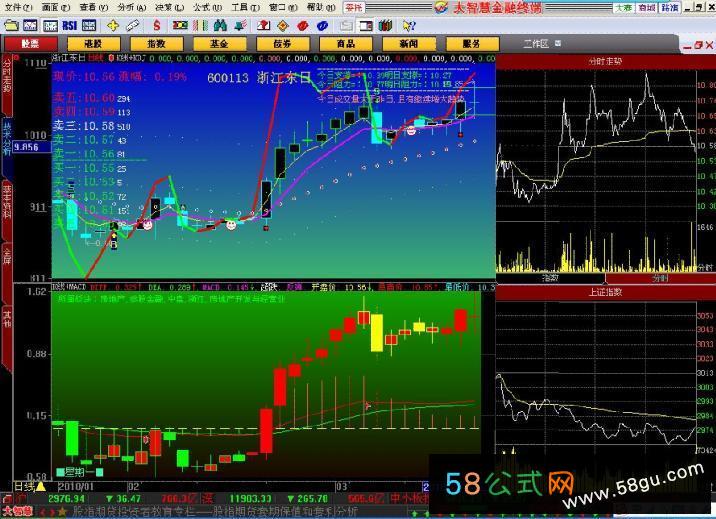Open the 公式 menu
This screenshot has height=519, width=716.
(x=207, y=8)
